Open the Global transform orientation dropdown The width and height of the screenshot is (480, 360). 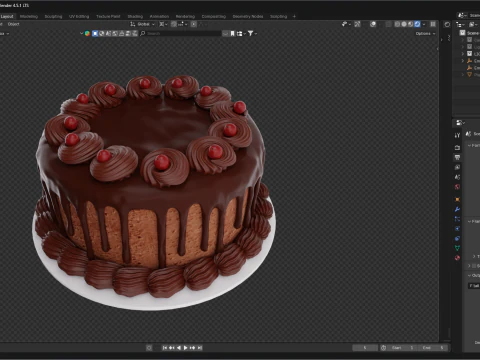click(143, 24)
